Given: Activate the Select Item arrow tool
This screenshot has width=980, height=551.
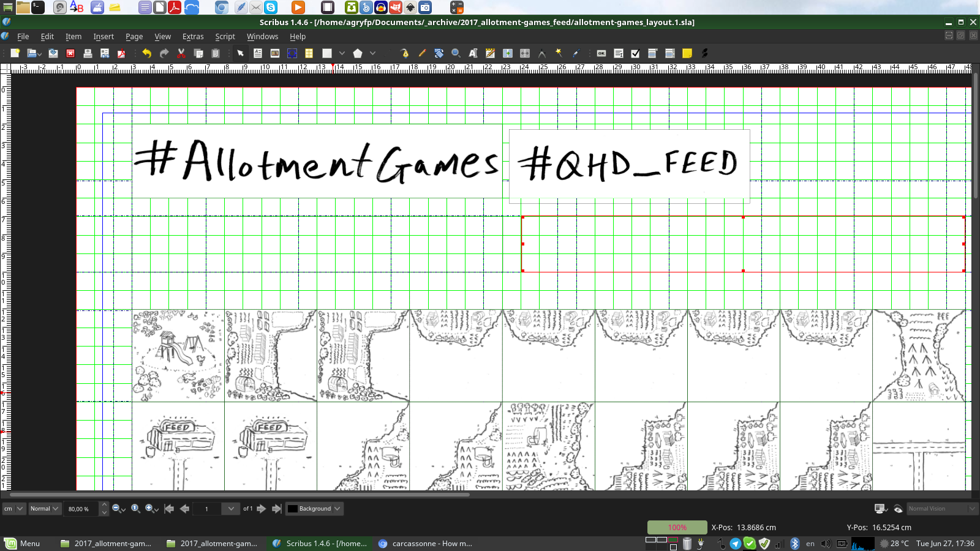Looking at the screenshot, I should point(240,53).
